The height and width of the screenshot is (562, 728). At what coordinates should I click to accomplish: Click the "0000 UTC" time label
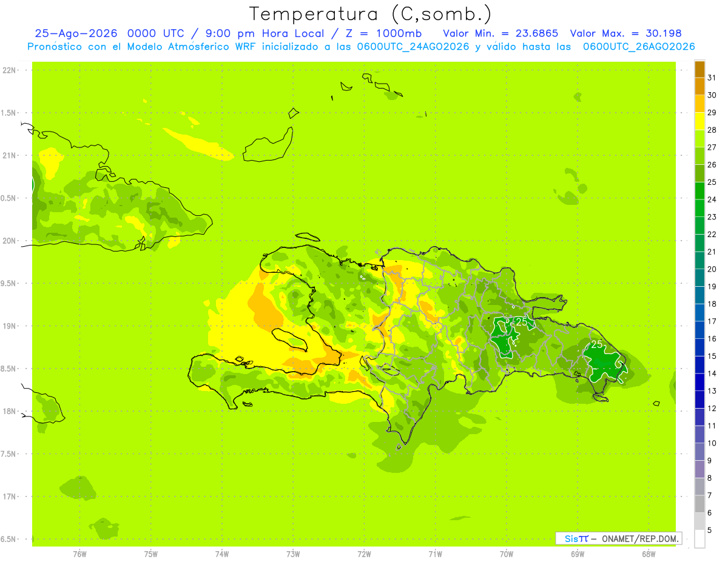[157, 33]
